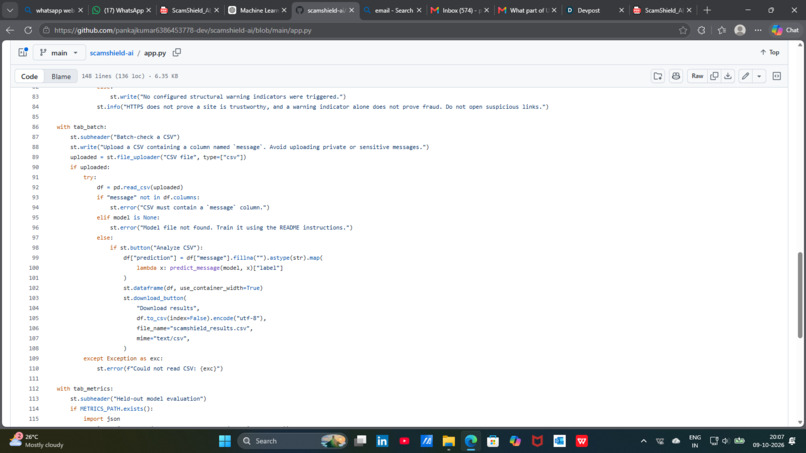Reload the current page
806x453 pixels.
(28, 30)
